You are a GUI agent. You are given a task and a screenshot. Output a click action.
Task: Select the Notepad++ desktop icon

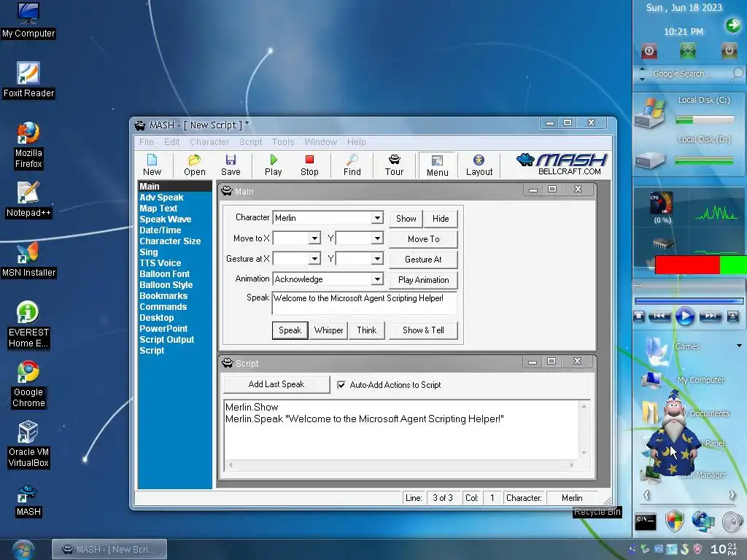click(28, 200)
